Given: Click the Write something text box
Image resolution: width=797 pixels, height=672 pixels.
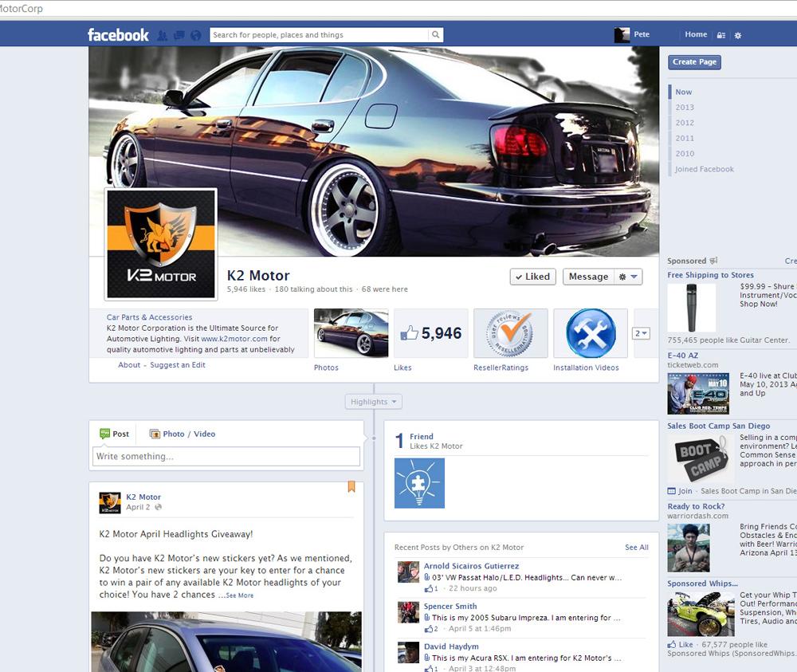Looking at the screenshot, I should pyautogui.click(x=226, y=457).
